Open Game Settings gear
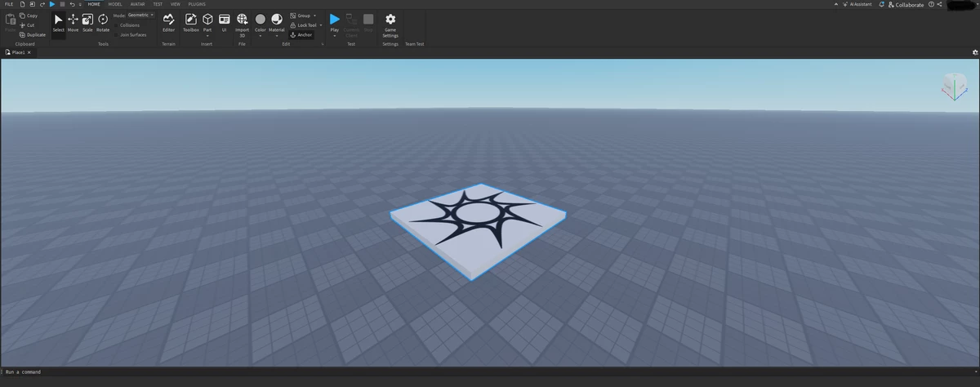Screen dimensions: 980x387 pos(390,22)
